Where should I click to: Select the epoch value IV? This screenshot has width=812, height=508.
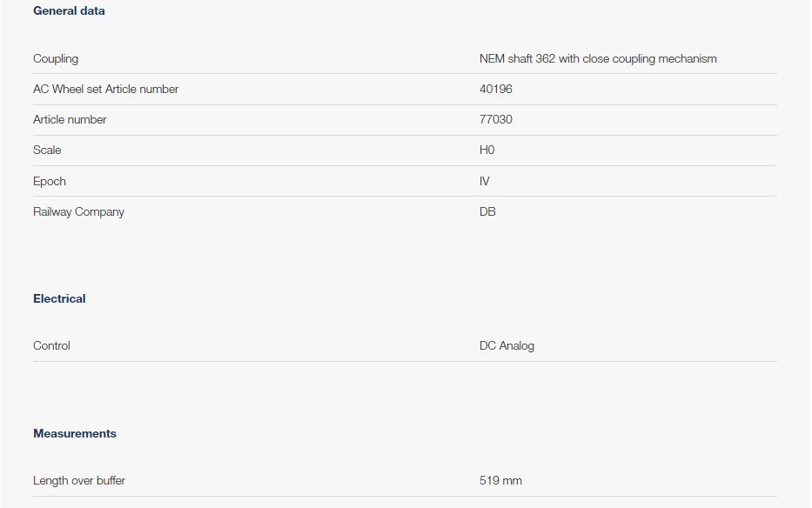[485, 181]
